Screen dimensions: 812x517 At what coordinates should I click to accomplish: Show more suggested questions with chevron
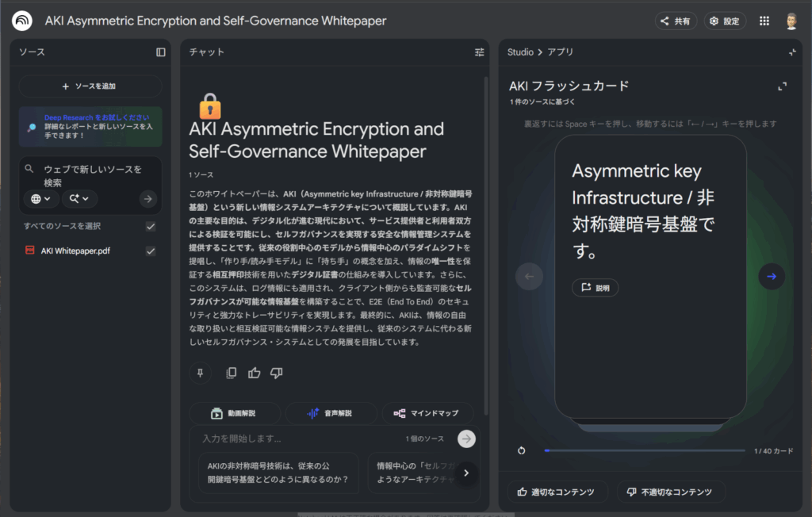466,473
